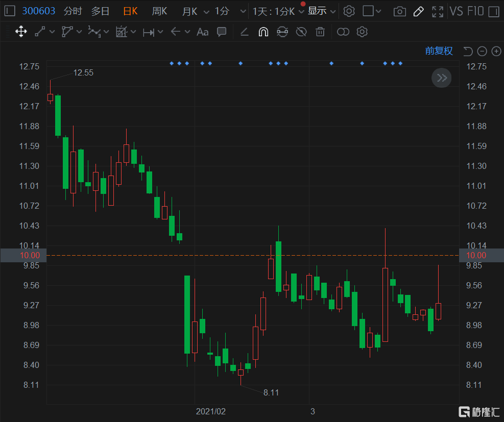This screenshot has width=504, height=422.
Task: Expand the layout options arrow
Action: pyautogui.click(x=378, y=11)
